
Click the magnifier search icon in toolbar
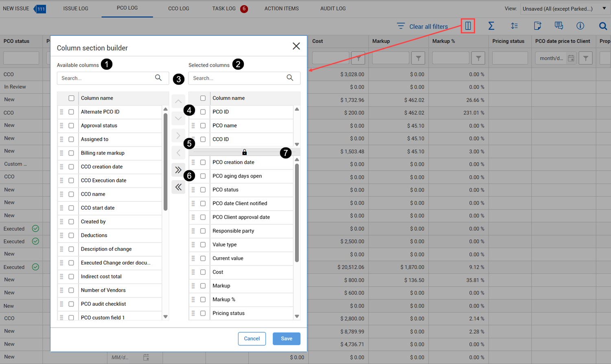(x=603, y=26)
